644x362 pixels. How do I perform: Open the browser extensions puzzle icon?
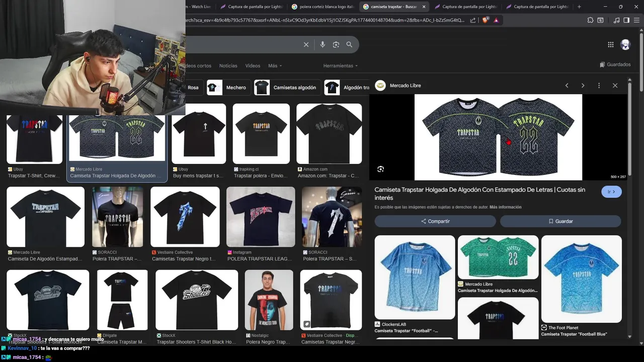point(590,20)
